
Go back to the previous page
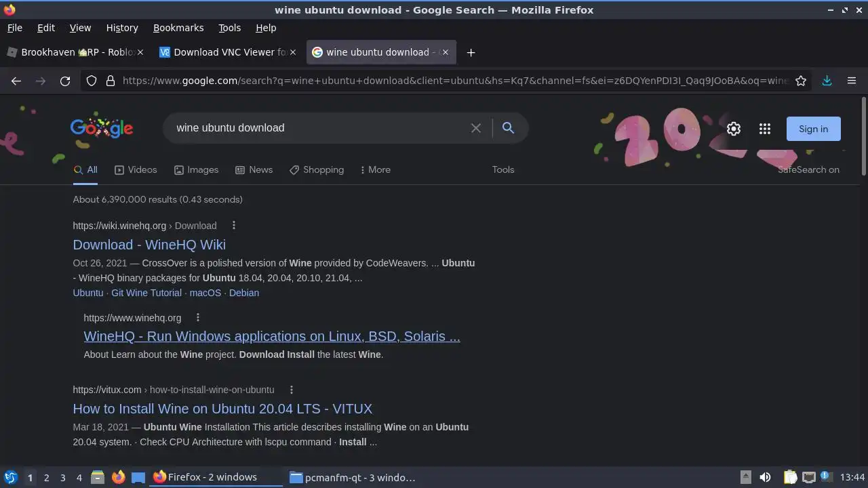[16, 81]
